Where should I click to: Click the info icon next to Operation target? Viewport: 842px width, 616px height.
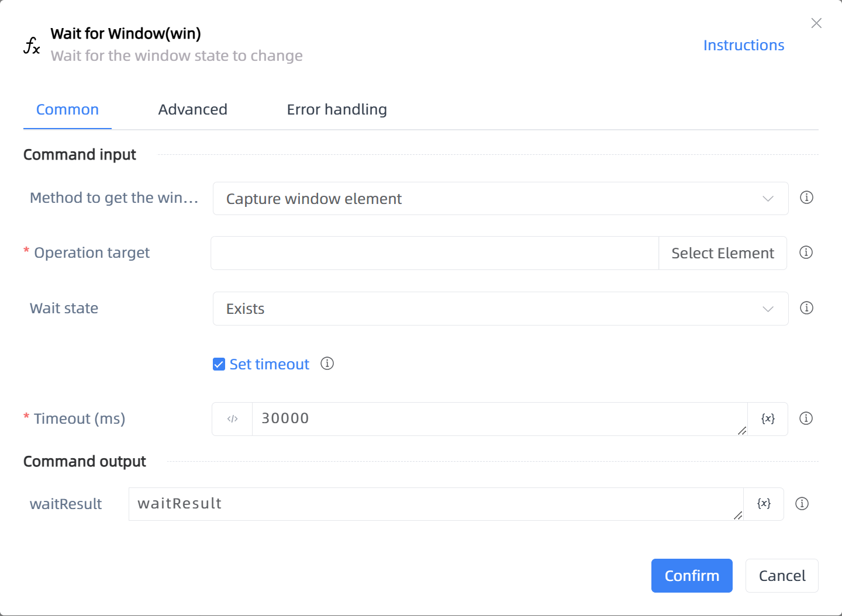806,252
